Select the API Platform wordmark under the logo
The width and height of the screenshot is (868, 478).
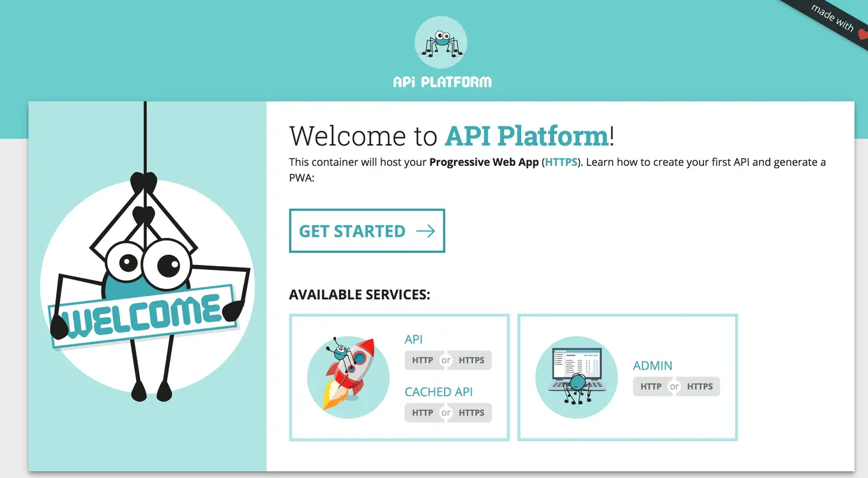point(441,81)
